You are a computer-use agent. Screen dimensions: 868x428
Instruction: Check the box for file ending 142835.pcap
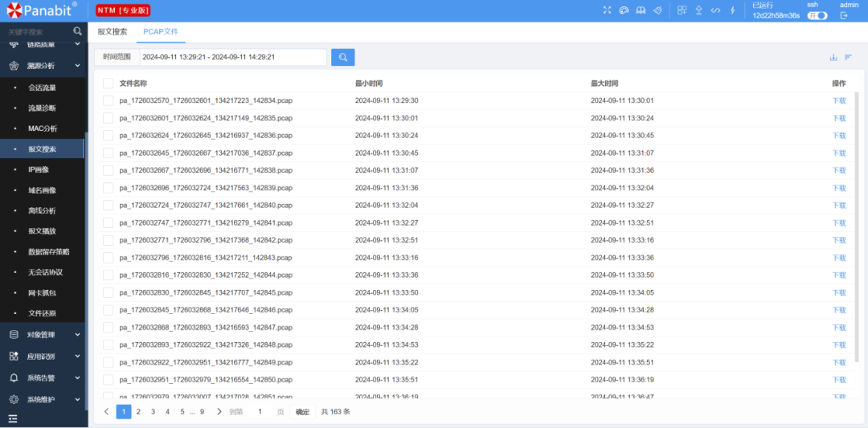point(108,118)
